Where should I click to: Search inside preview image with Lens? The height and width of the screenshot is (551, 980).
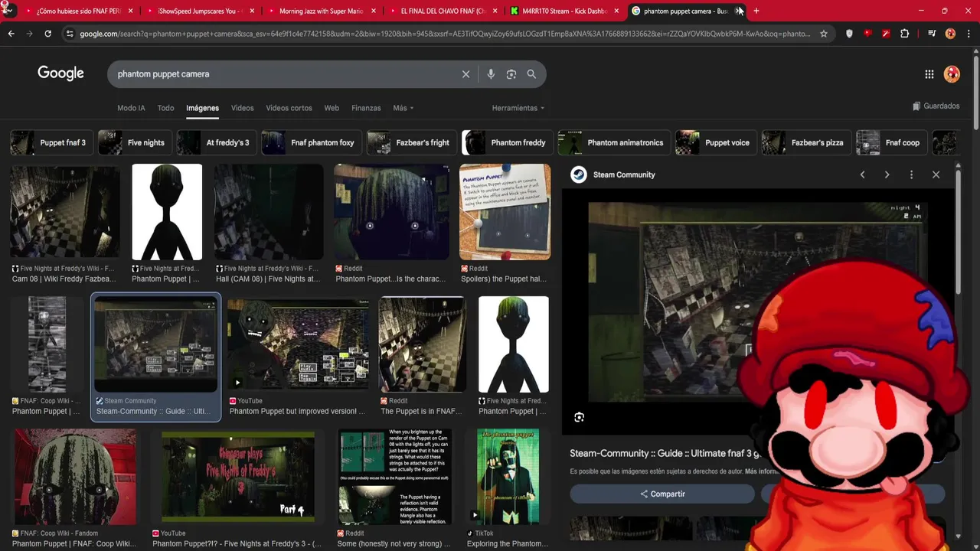pyautogui.click(x=579, y=417)
